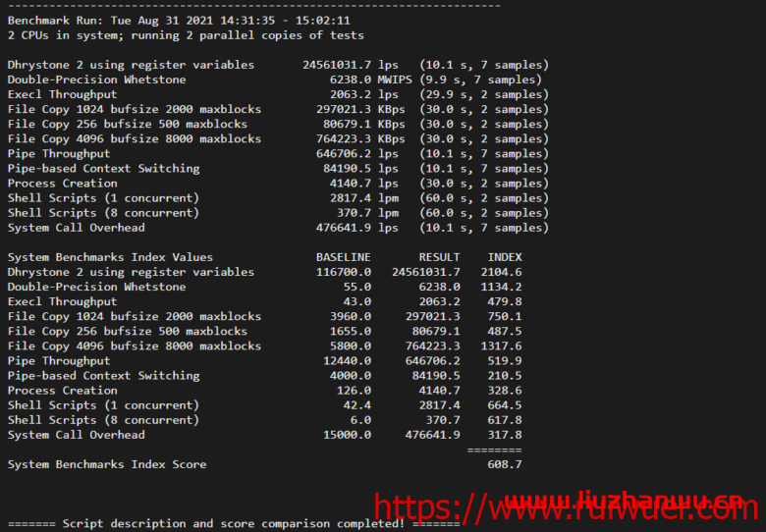The image size is (766, 532).
Task: Click the System Benchmarks Index Score 608.7
Action: (x=505, y=464)
